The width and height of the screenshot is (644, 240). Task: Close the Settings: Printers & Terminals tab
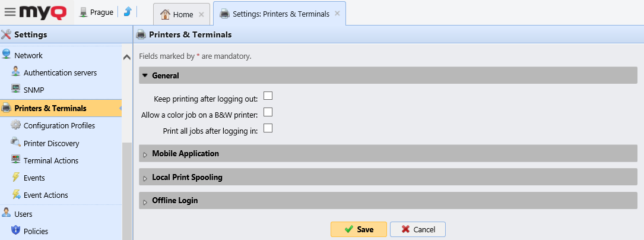(337, 14)
